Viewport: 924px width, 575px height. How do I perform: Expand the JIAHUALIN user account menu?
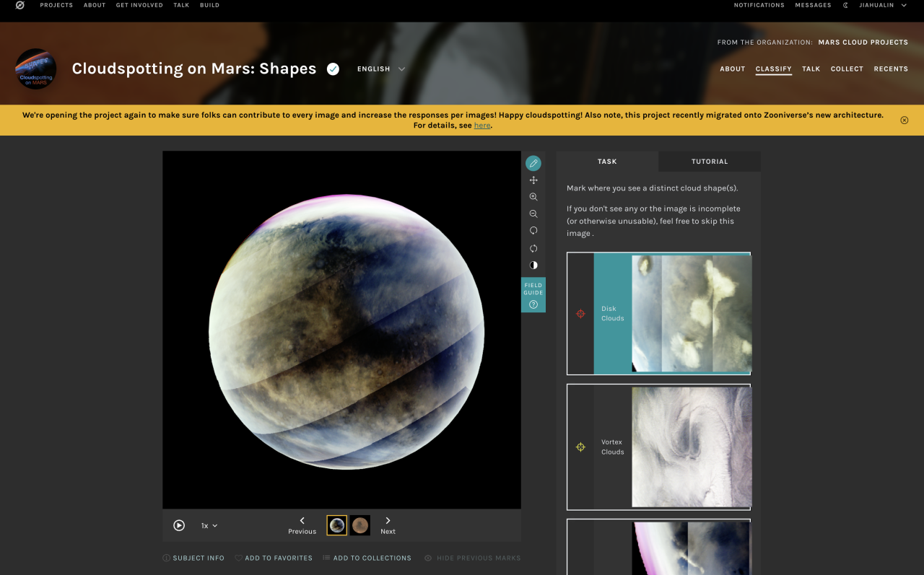pyautogui.click(x=882, y=5)
